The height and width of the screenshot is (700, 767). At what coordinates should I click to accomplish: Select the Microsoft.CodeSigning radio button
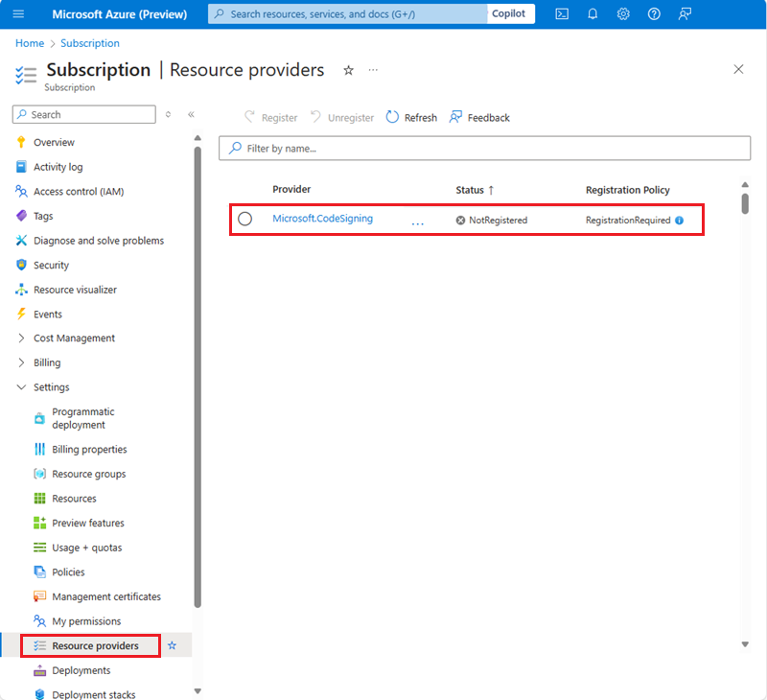[x=245, y=219]
